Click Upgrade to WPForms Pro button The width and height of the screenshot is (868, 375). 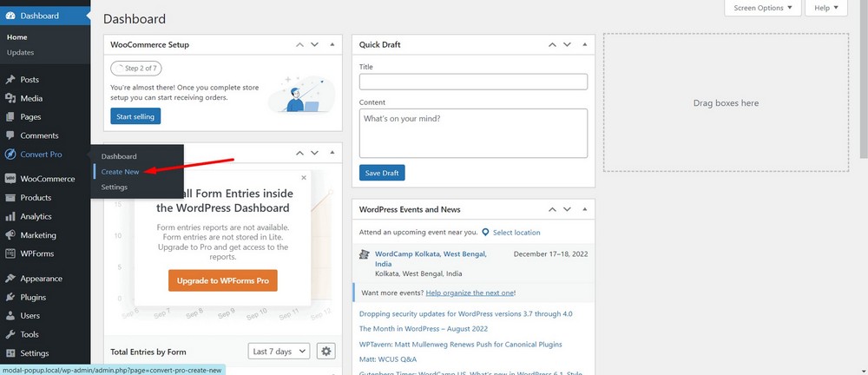(x=223, y=281)
